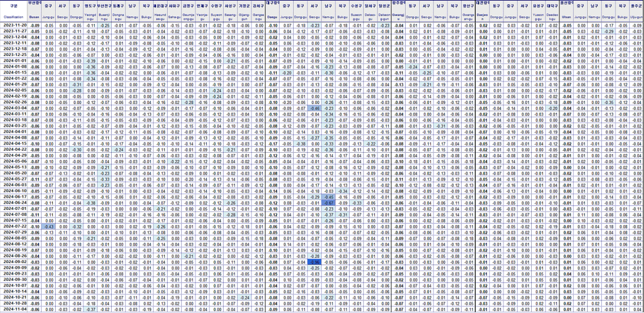
Task: Select the 2024-02-26 date cell
Action: coord(13,102)
